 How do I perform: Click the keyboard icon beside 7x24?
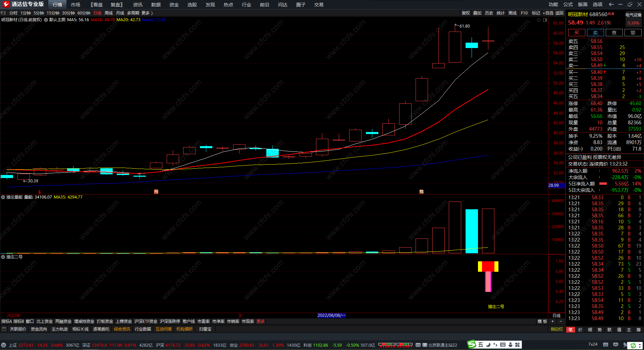605,345
